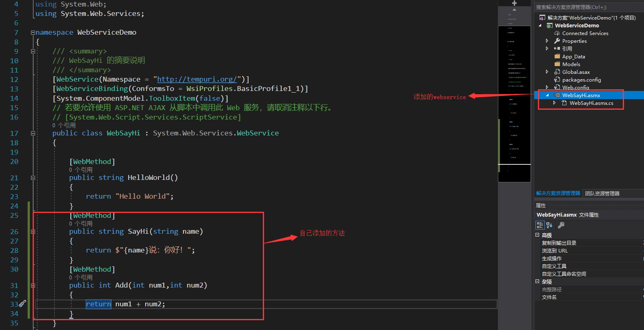Click the App_Data folder icon

pyautogui.click(x=557, y=56)
